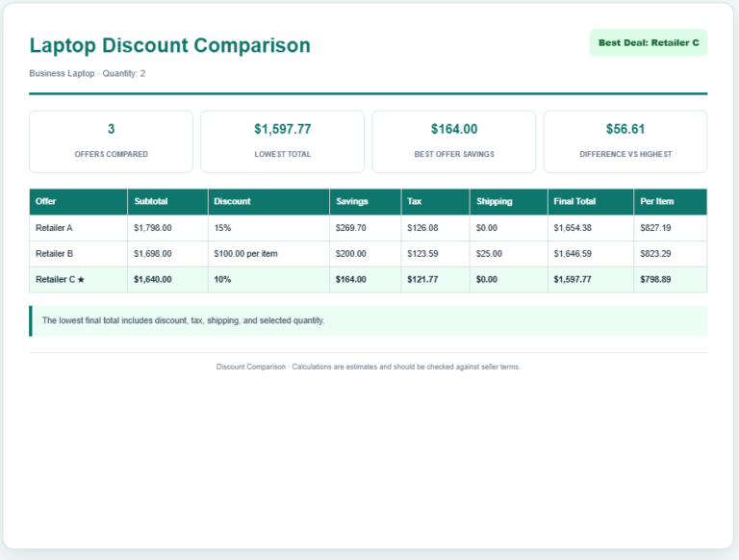739x560 pixels.
Task: Click the Business Laptop Quantity 2 subtitle
Action: click(88, 73)
